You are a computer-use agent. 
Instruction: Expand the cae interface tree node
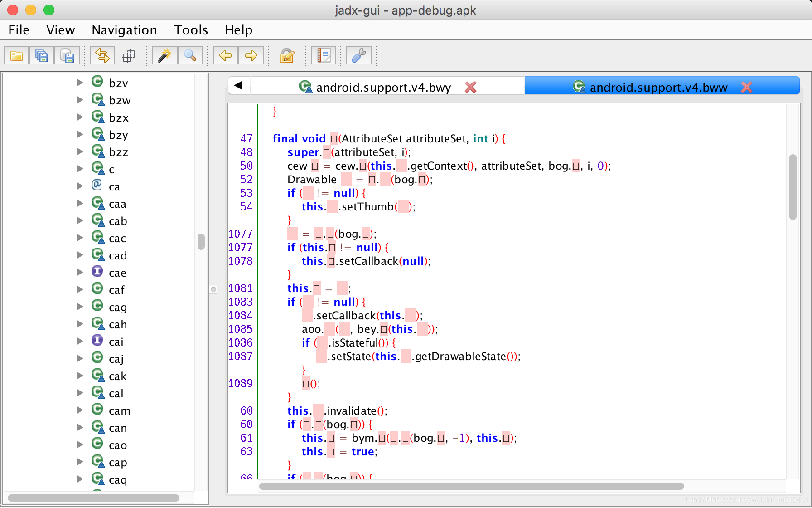coord(80,272)
